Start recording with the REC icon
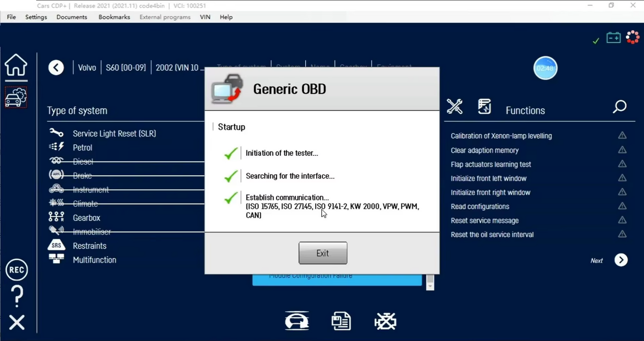This screenshot has width=644, height=341. (x=16, y=270)
